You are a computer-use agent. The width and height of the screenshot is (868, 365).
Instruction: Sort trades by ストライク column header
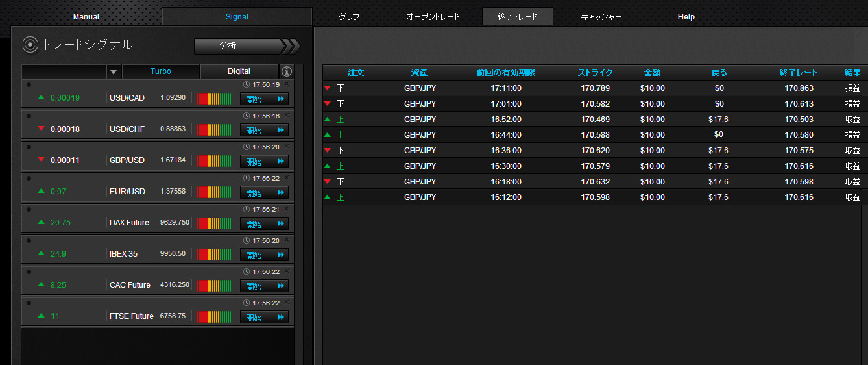[595, 73]
